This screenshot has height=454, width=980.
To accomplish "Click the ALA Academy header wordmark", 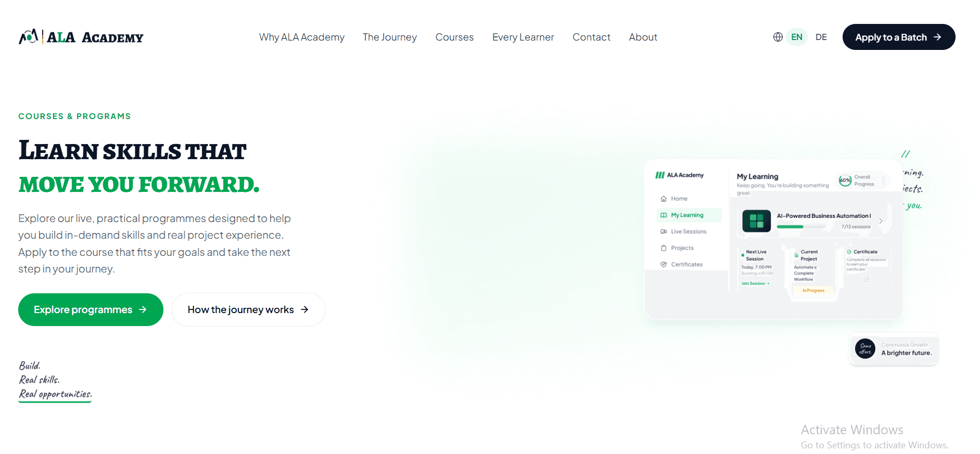I will tap(95, 37).
